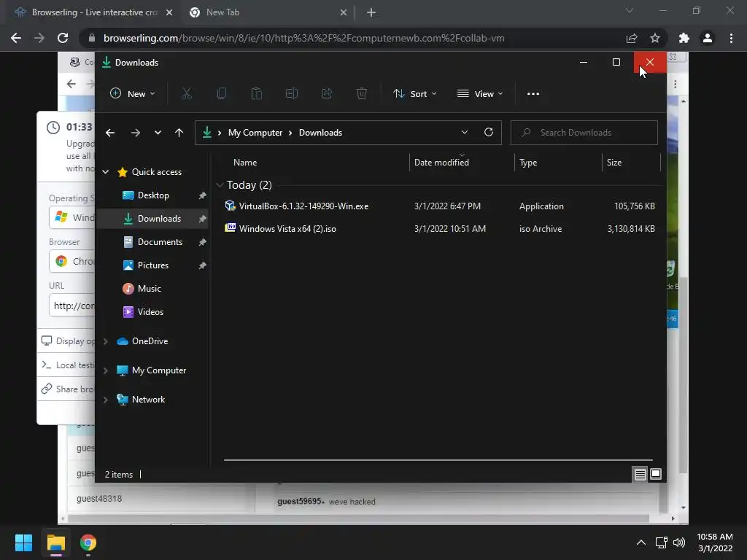Click My Computer in breadcrumb path
Image resolution: width=747 pixels, height=560 pixels.
point(255,133)
